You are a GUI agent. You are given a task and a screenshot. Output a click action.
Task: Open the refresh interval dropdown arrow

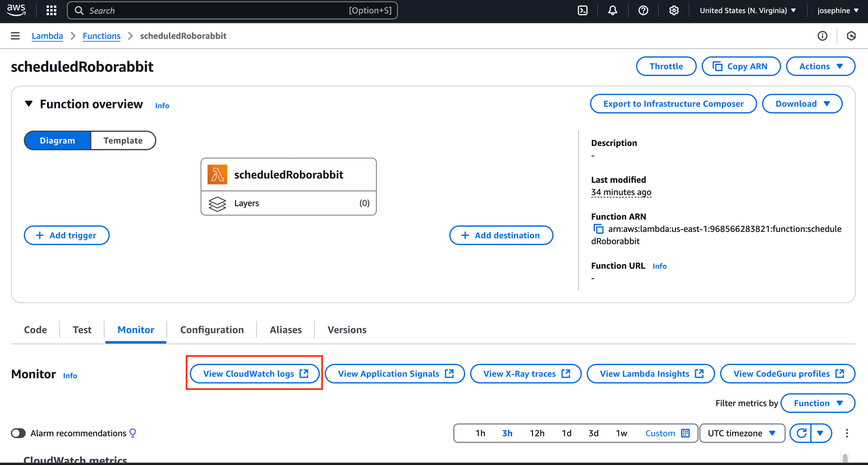(x=820, y=433)
